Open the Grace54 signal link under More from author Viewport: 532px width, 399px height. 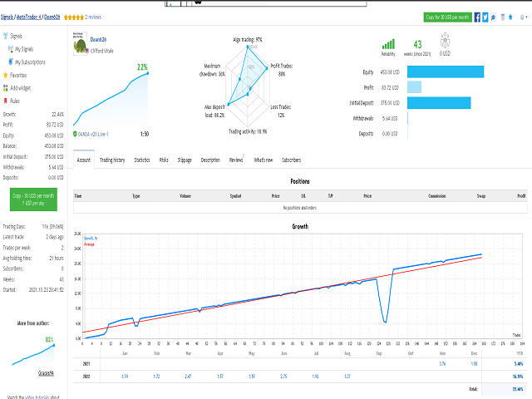coord(46,373)
